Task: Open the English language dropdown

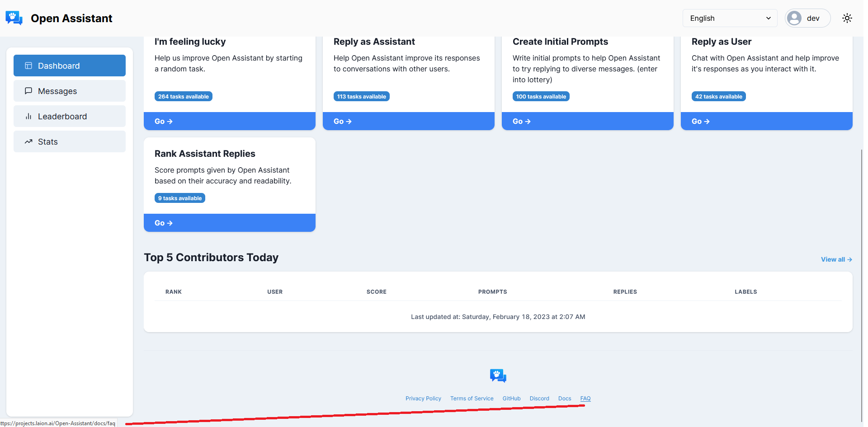Action: (729, 18)
